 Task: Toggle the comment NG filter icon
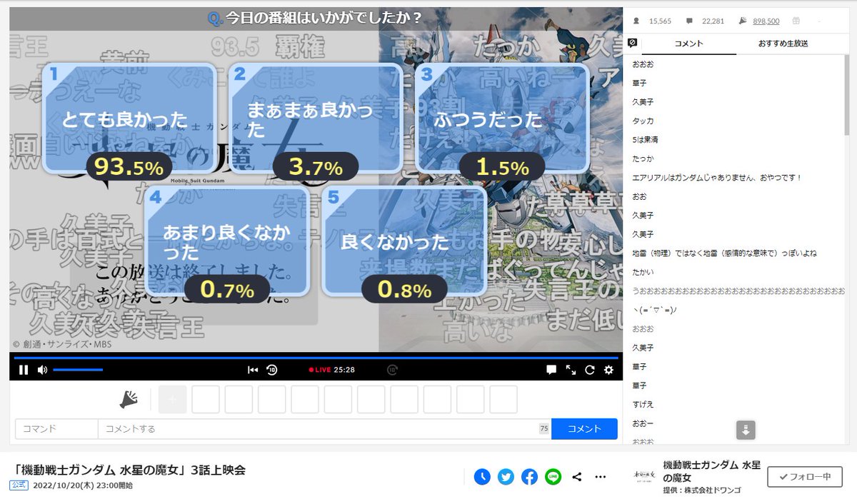tap(632, 43)
